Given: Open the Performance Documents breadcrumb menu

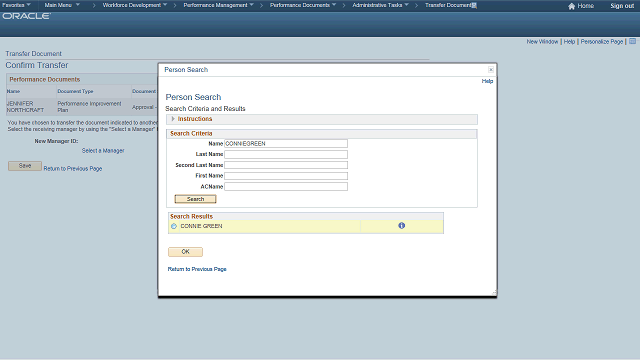Looking at the screenshot, I should coord(303,5).
